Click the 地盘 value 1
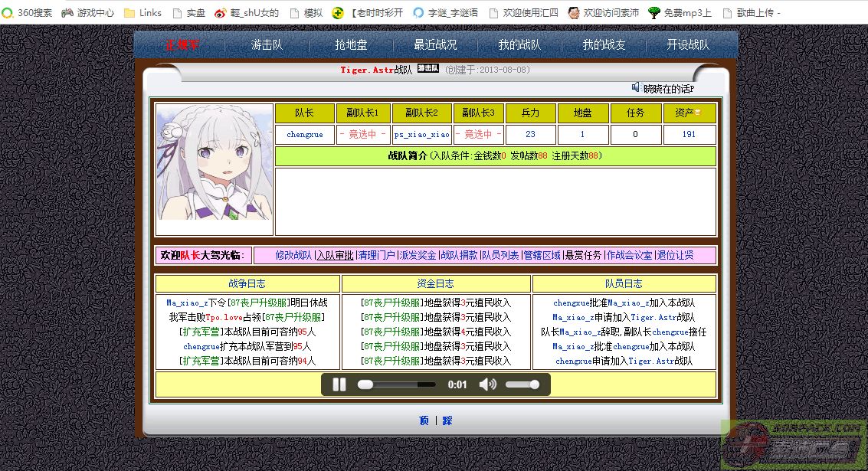The image size is (868, 471). tap(582, 134)
